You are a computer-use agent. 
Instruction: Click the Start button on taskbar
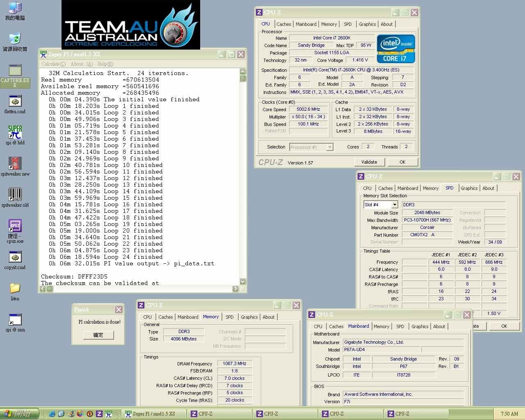(19, 413)
